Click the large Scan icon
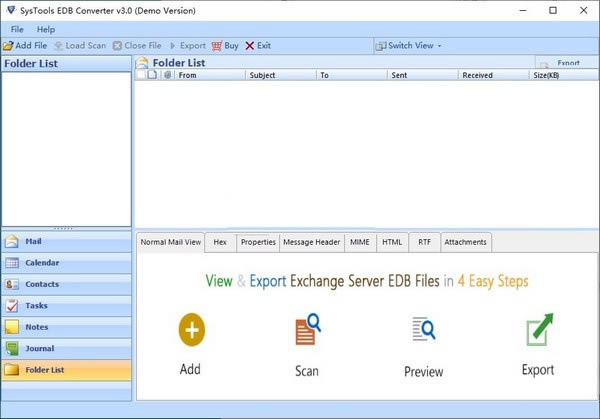The height and width of the screenshot is (419, 600). coord(307,330)
